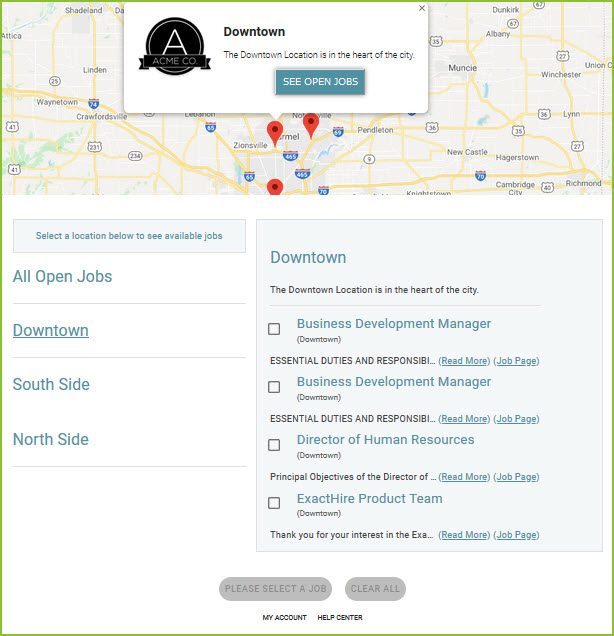This screenshot has width=614, height=636.
Task: Click the Muncie label on the map
Action: (462, 68)
